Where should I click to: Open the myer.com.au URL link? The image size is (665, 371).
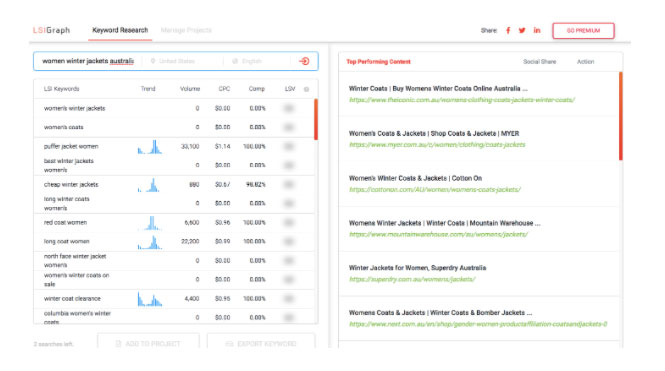(437, 145)
